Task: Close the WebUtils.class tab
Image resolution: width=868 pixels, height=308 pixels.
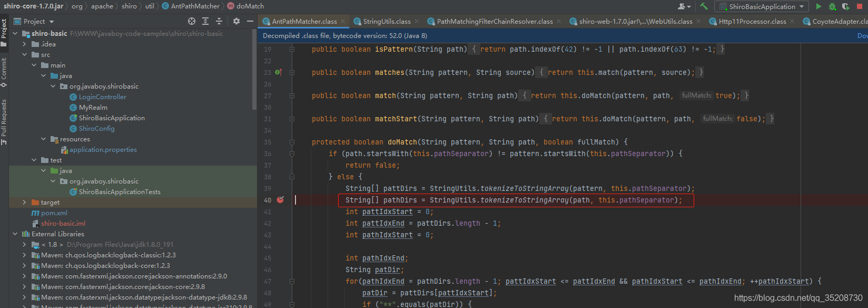Action: (698, 21)
